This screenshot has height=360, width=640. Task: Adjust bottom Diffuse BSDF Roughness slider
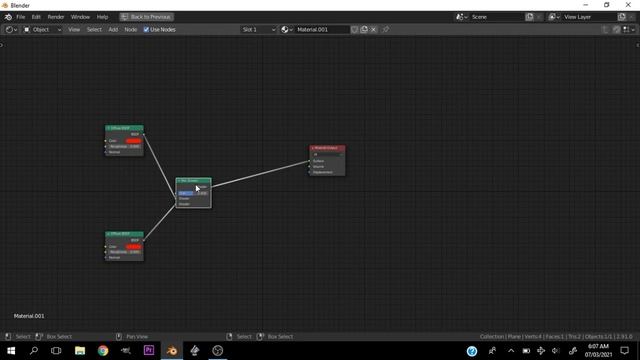point(124,252)
